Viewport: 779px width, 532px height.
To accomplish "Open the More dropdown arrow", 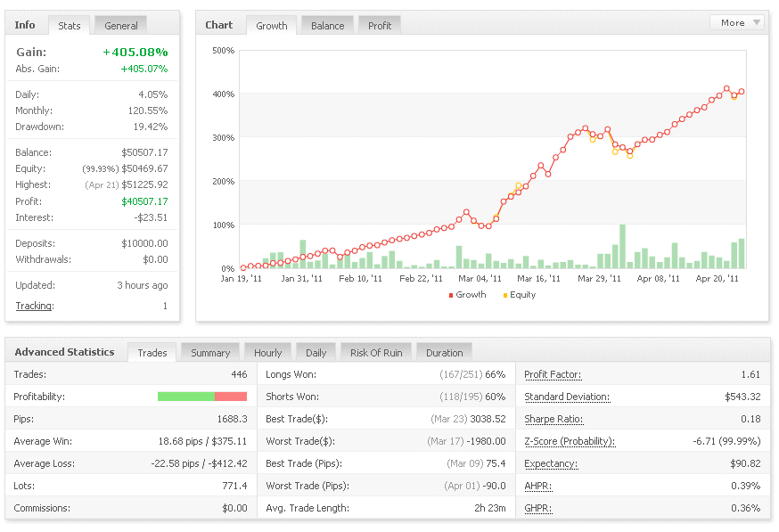I will pos(756,23).
